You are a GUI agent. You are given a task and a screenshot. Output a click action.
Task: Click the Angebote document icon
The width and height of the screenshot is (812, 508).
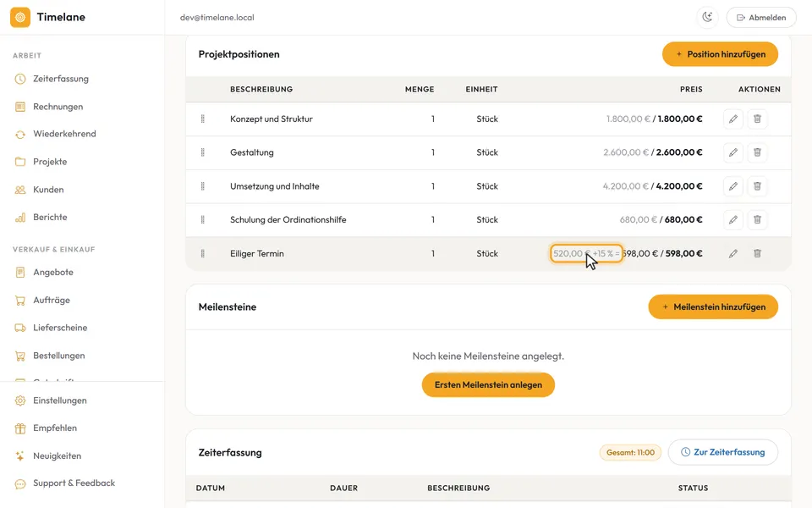20,272
